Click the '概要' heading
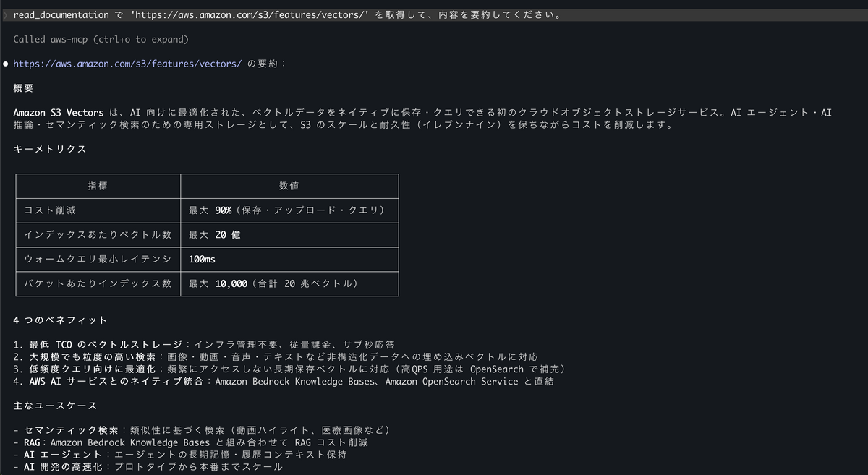Image resolution: width=868 pixels, height=475 pixels. pos(22,88)
